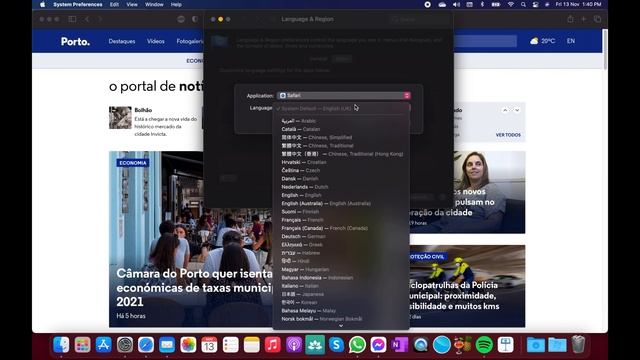Click VER TODOS link in Safari page
This screenshot has width=640, height=360.
click(x=508, y=135)
